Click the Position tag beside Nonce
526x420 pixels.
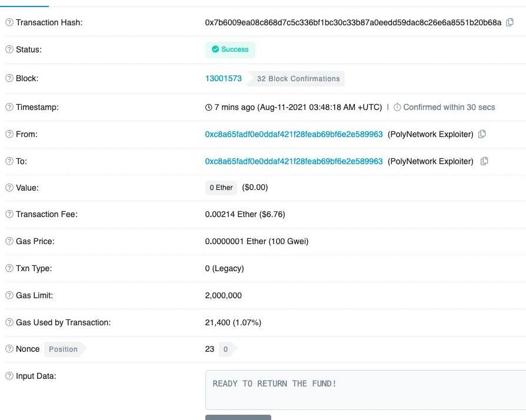(64, 349)
